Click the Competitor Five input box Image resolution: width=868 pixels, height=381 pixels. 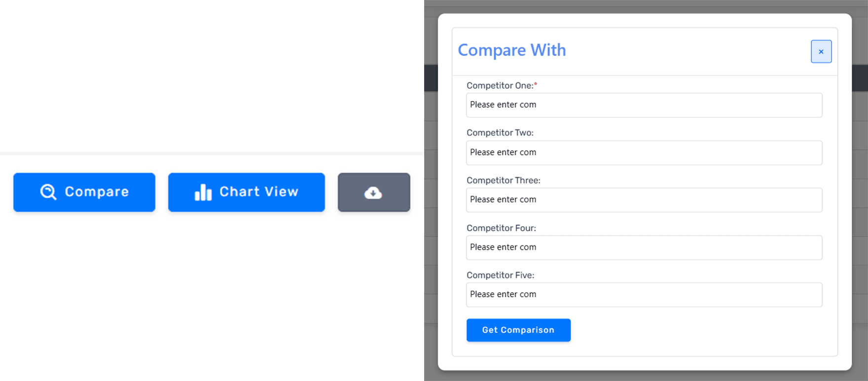tap(644, 295)
